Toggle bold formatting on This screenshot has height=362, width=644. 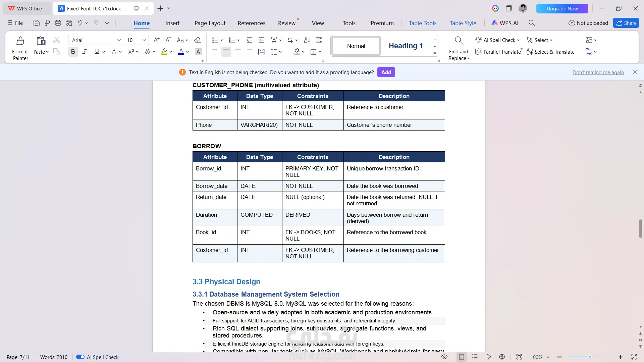[73, 52]
